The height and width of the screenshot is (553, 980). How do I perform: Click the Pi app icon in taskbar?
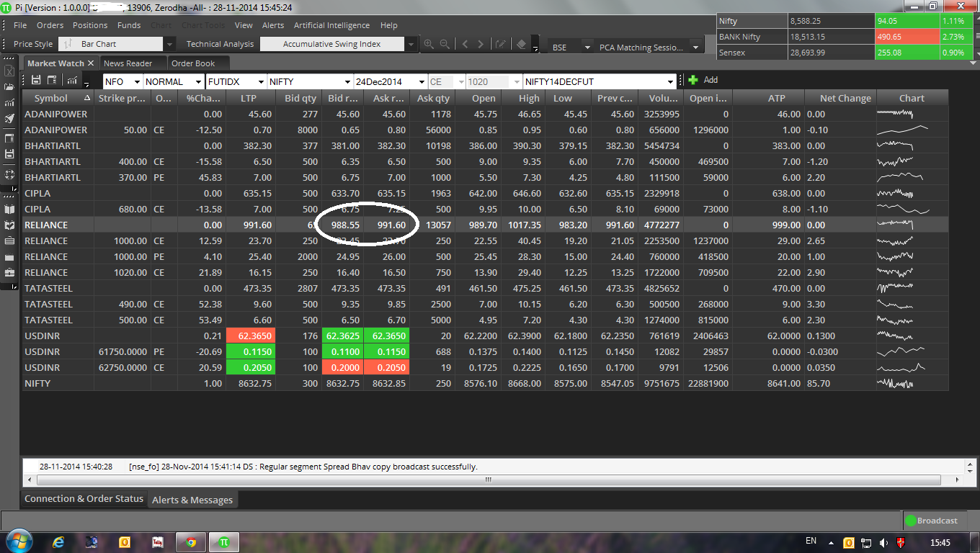pyautogui.click(x=224, y=541)
